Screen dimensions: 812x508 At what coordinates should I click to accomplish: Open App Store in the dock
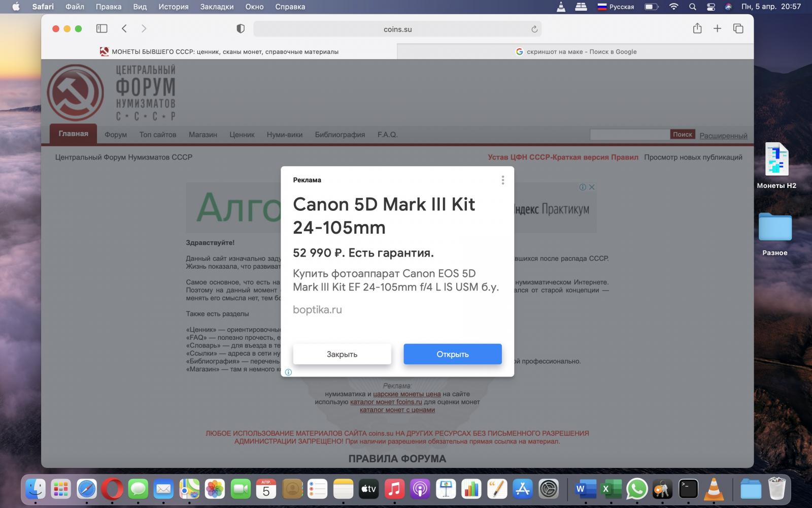pos(522,489)
